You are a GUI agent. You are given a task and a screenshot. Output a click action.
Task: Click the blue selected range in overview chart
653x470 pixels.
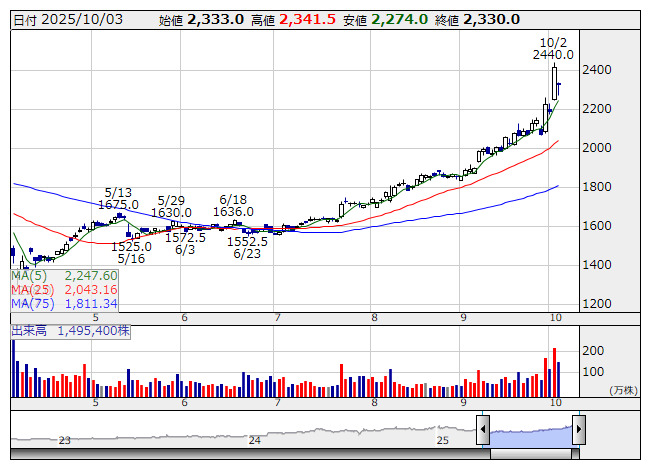[531, 437]
